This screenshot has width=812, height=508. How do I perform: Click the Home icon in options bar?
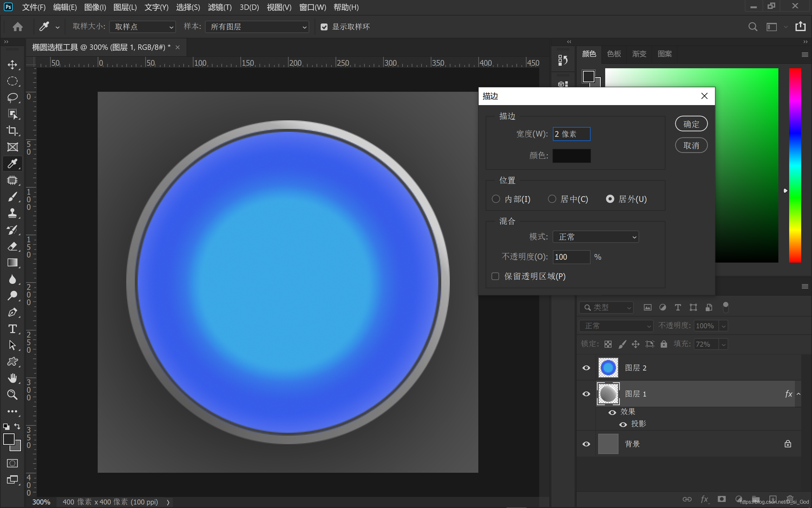[17, 27]
